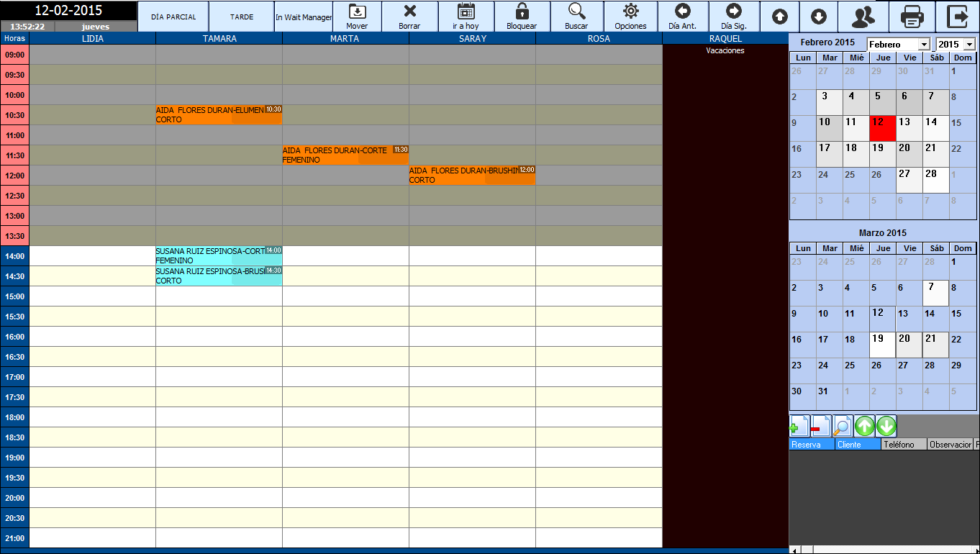Image resolution: width=980 pixels, height=554 pixels.
Task: Click the add reservation green plus icon
Action: 799,427
